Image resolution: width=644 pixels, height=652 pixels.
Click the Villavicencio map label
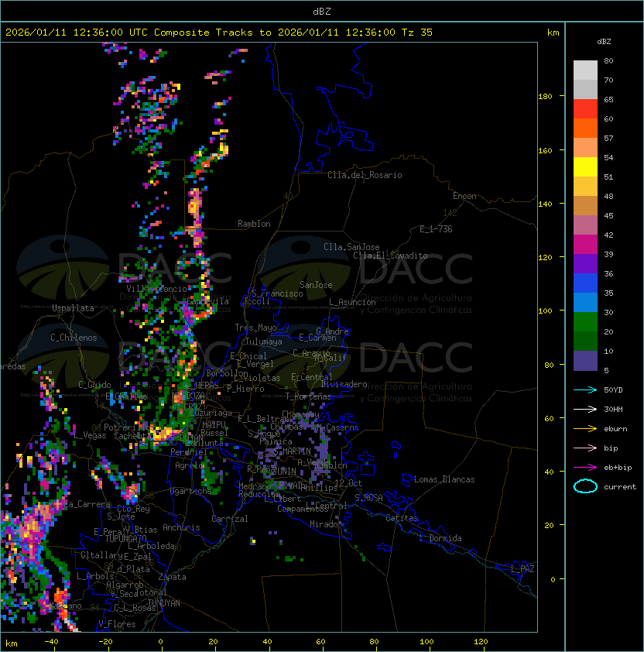point(156,289)
